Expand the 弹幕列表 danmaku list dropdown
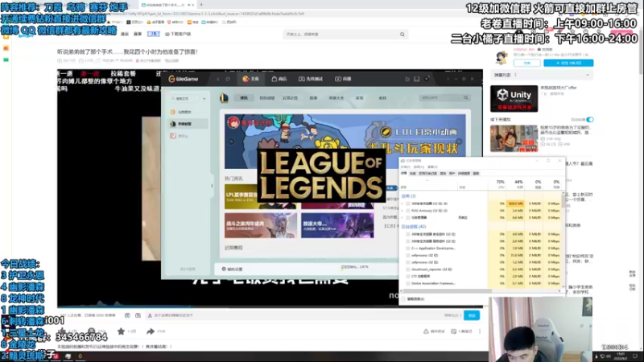The width and height of the screenshot is (644, 362). [588, 75]
